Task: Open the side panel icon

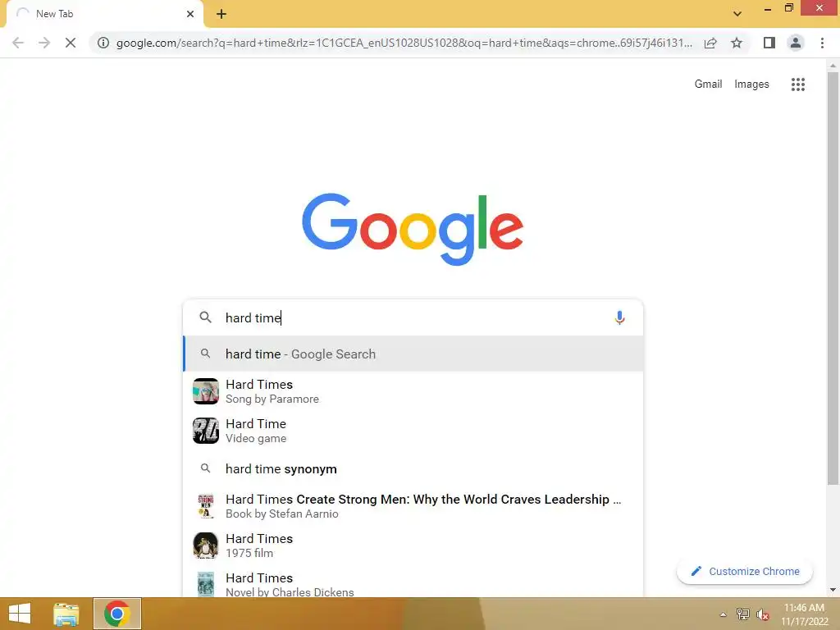Action: click(x=769, y=43)
